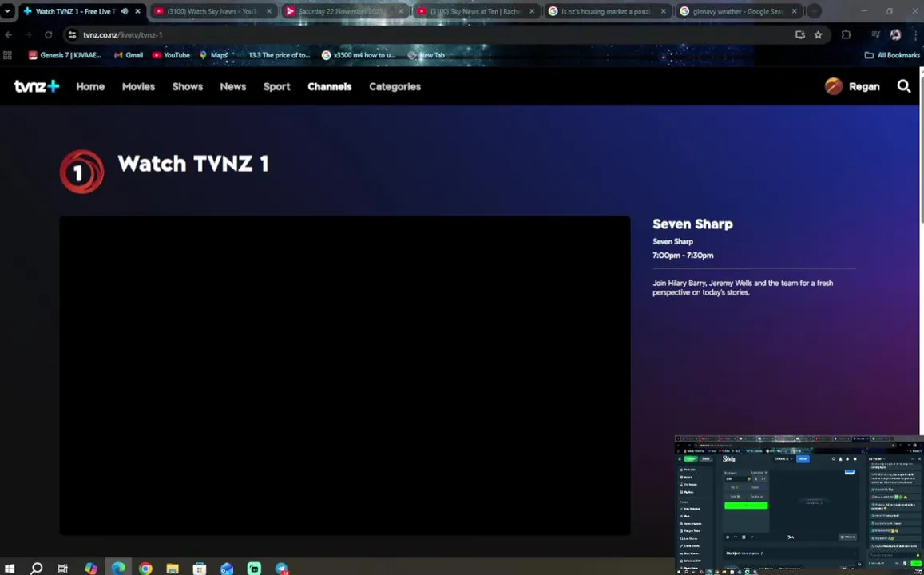Open Outlook from the taskbar
924x575 pixels.
click(x=227, y=569)
